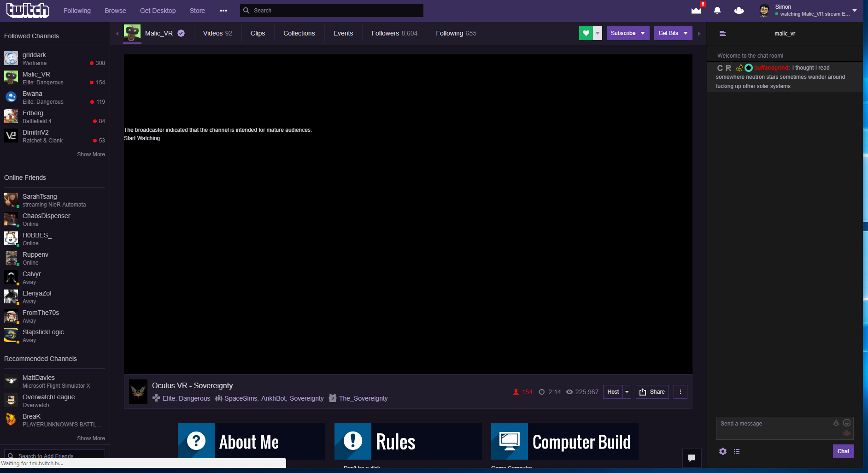Collapse the left sidebar with the arrow
Viewport: 868px width, 473px height.
coord(117,34)
